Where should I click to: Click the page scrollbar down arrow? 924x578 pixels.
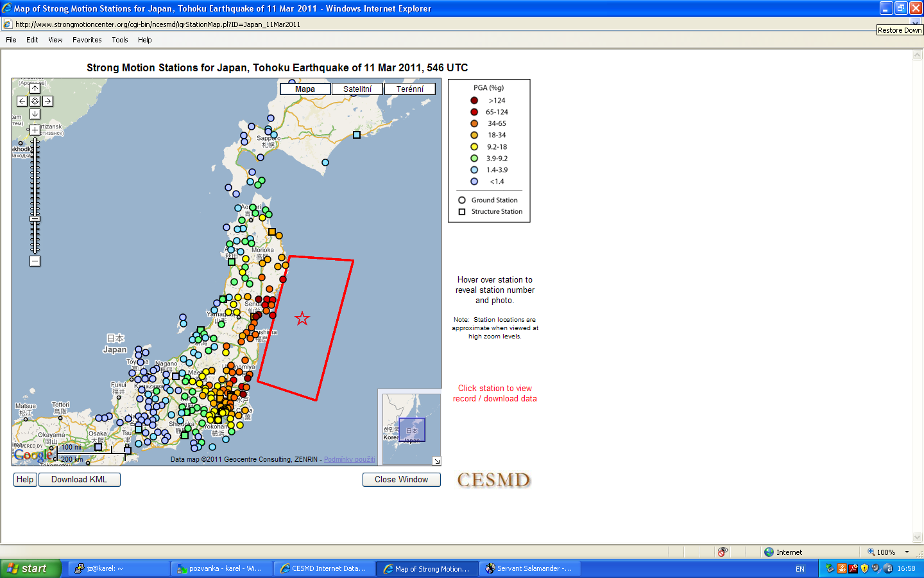pos(917,538)
